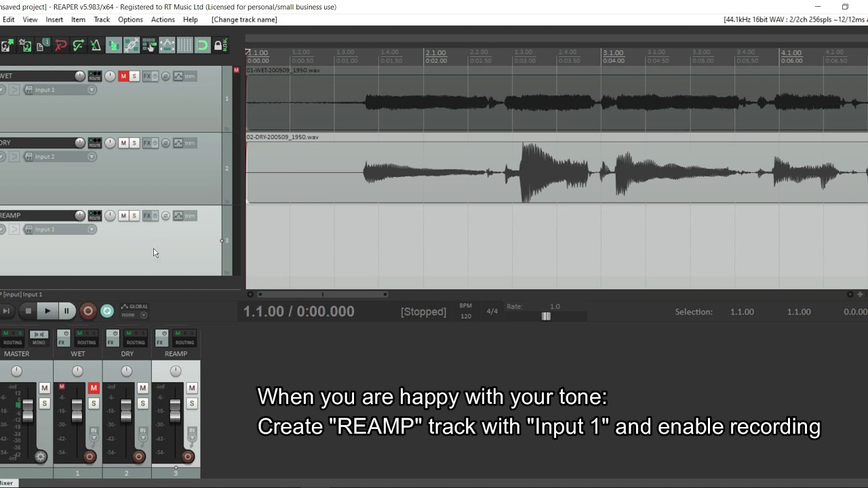This screenshot has width=868, height=488.
Task: Open the Options menu
Action: [130, 20]
